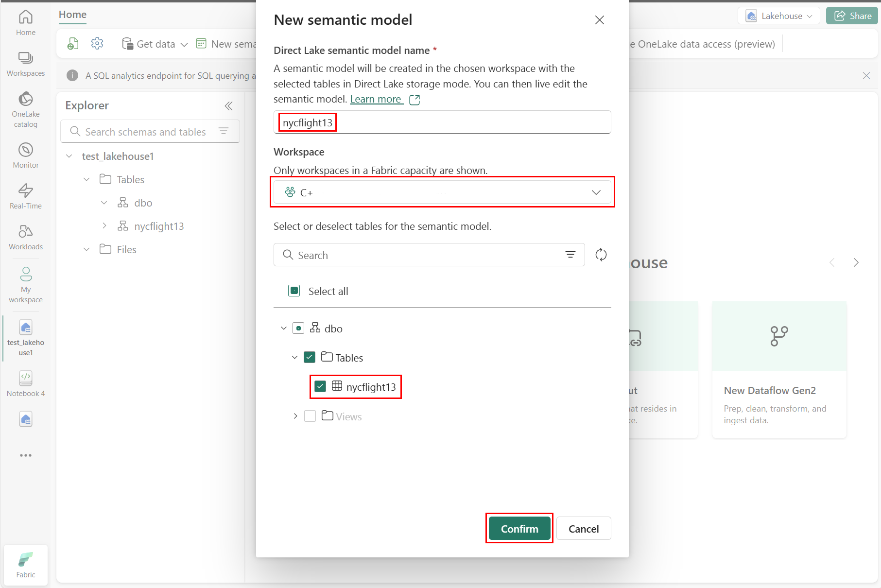Open the Notebook 4 sidebar item
The height and width of the screenshot is (588, 881).
(26, 383)
